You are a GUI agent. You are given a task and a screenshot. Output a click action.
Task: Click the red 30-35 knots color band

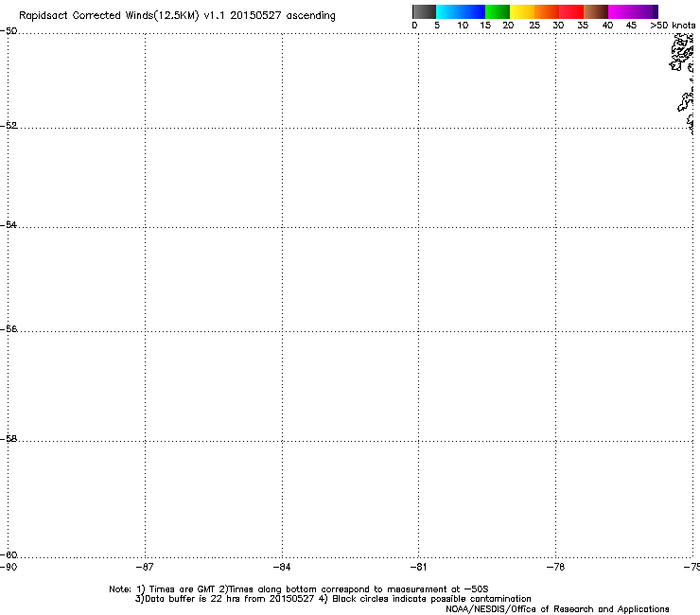(x=571, y=11)
